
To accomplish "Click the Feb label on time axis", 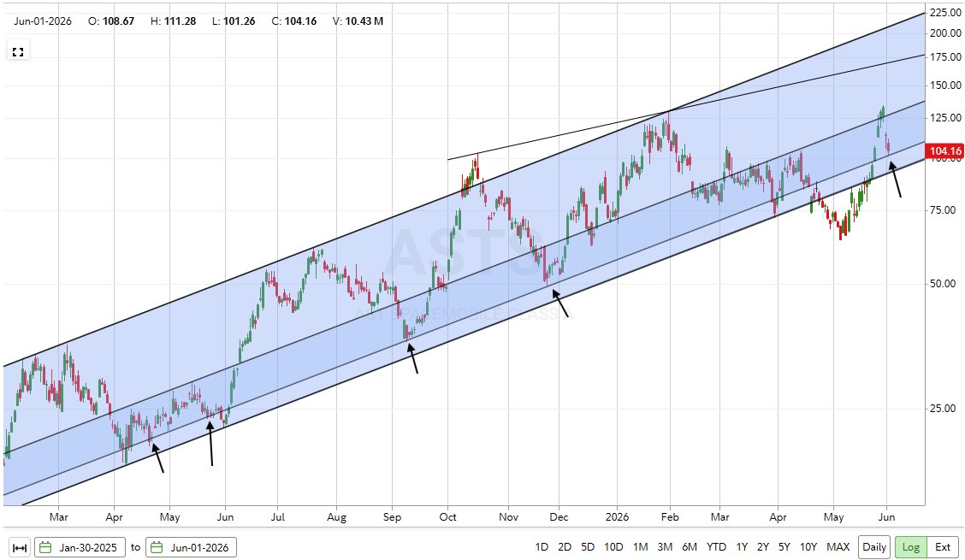I will tap(670, 517).
